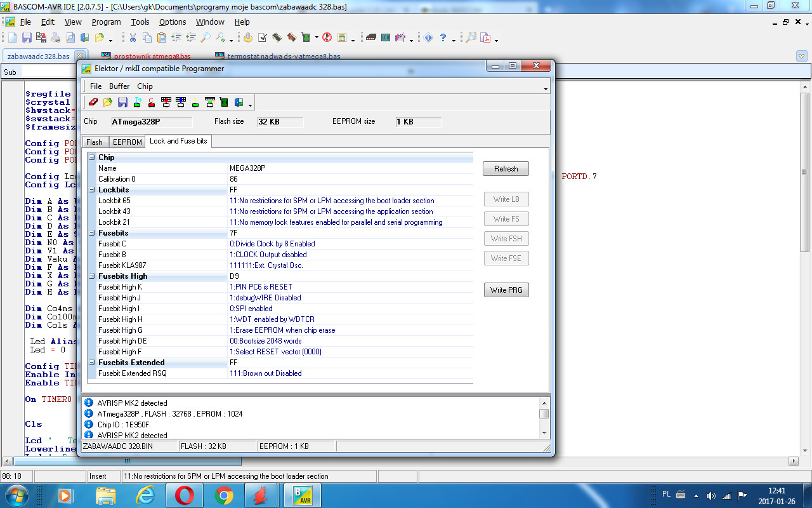The height and width of the screenshot is (508, 812).
Task: Switch to the EEPROM tab
Action: click(127, 142)
